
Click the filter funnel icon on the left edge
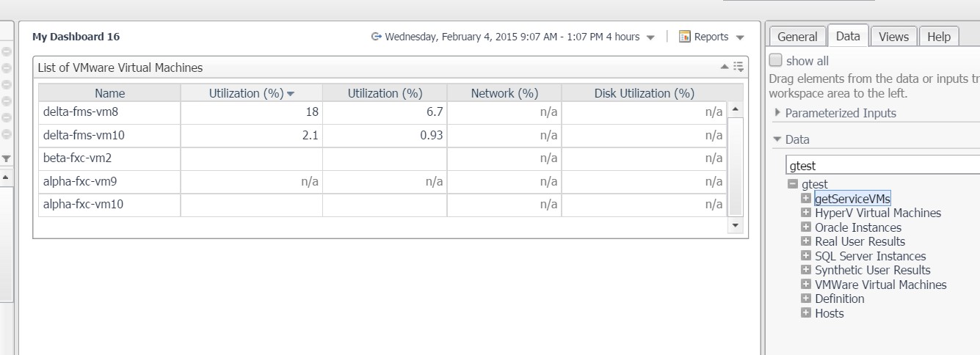point(6,158)
